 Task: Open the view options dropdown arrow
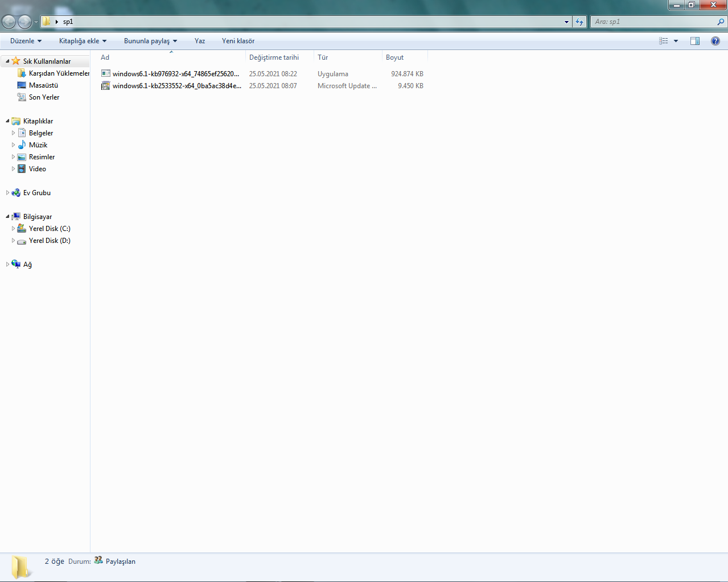tap(676, 41)
